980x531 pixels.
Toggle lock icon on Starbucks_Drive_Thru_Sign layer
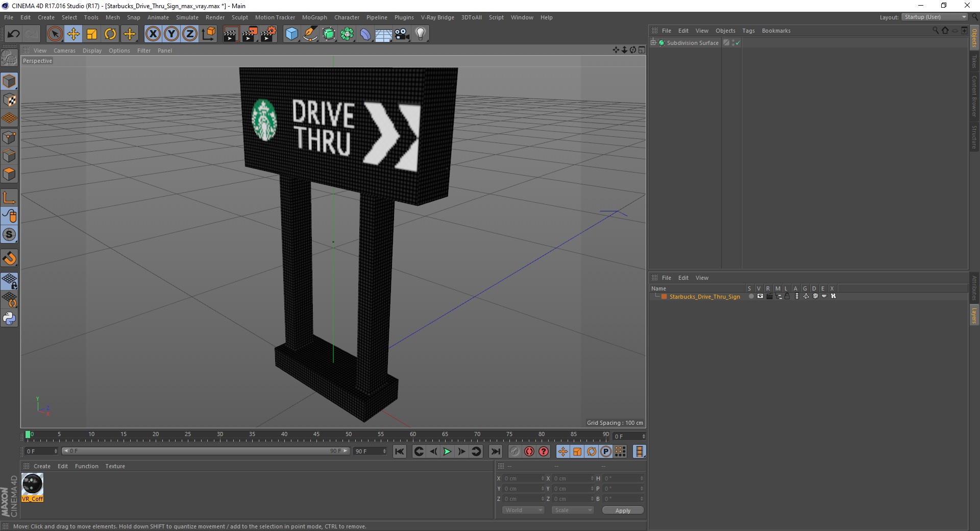click(x=787, y=297)
